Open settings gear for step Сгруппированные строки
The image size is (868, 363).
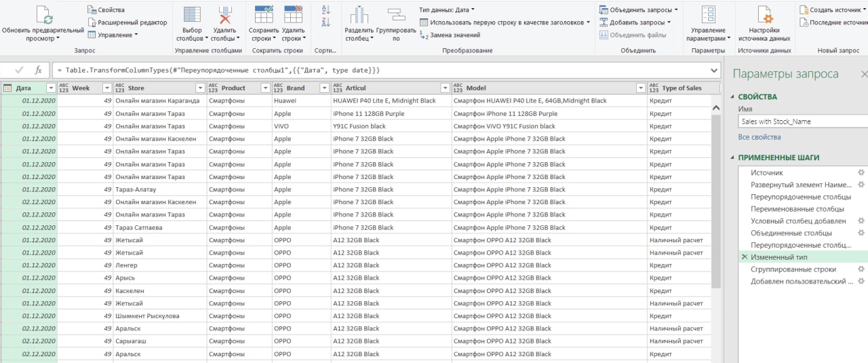(x=861, y=269)
